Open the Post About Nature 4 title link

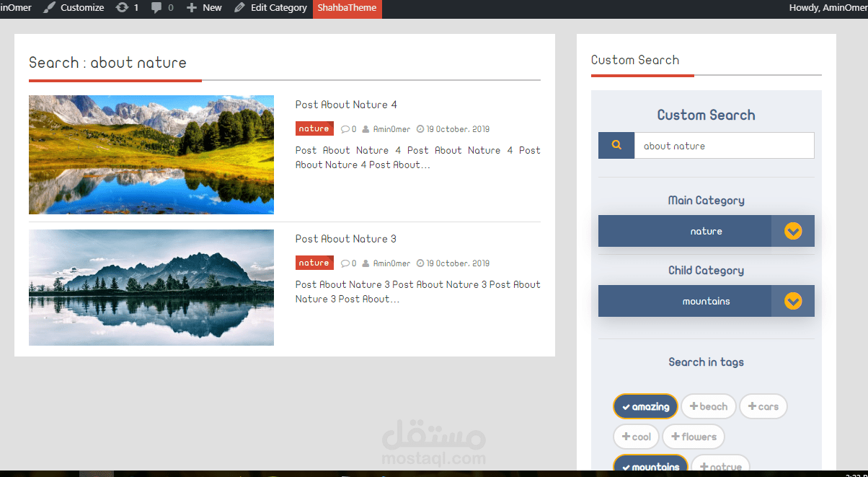346,105
